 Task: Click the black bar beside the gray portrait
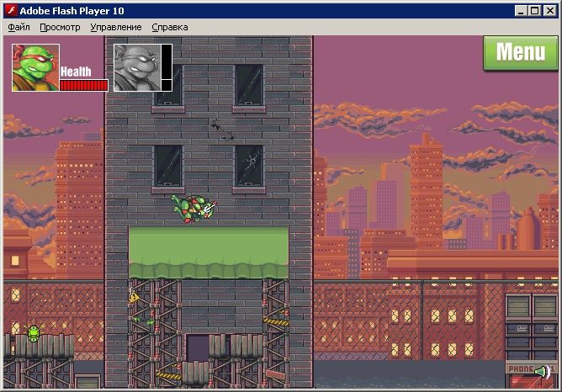167,68
